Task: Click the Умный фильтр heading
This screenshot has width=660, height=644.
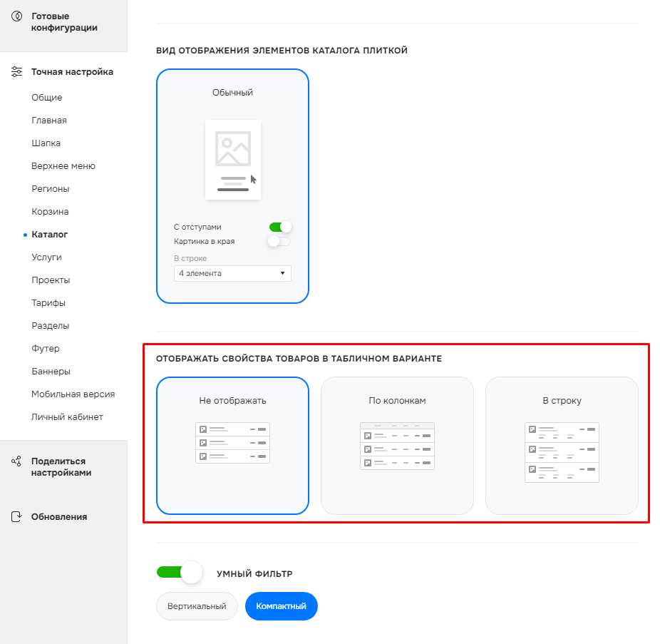Action: (254, 573)
